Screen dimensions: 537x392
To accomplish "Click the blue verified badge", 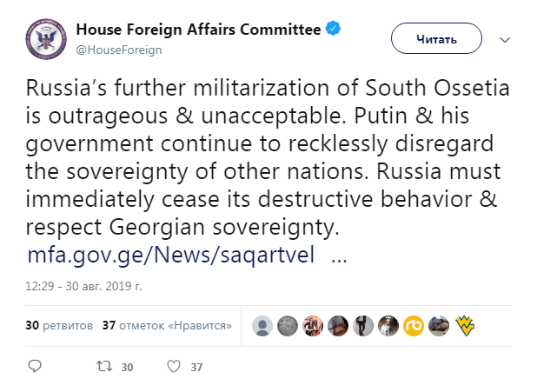I will [x=334, y=30].
